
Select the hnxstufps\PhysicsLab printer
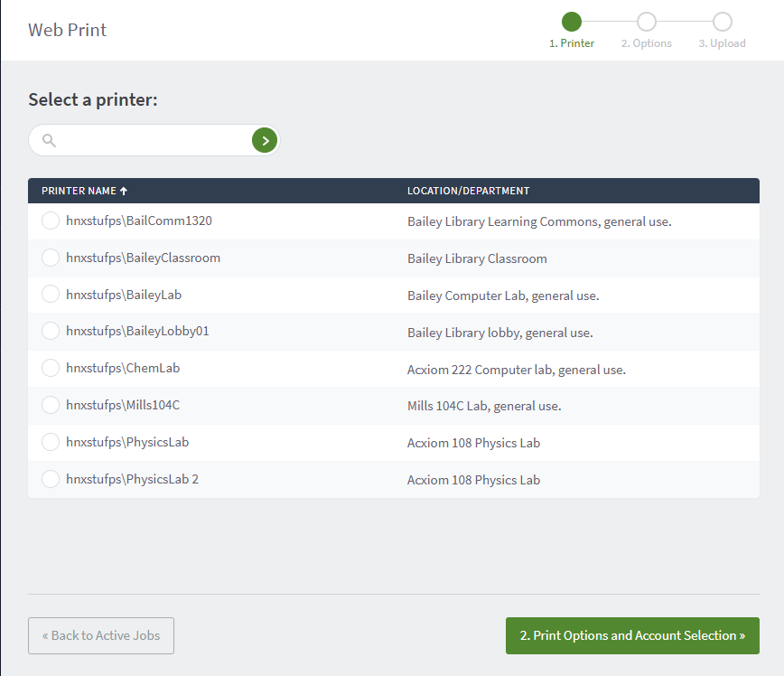point(51,442)
